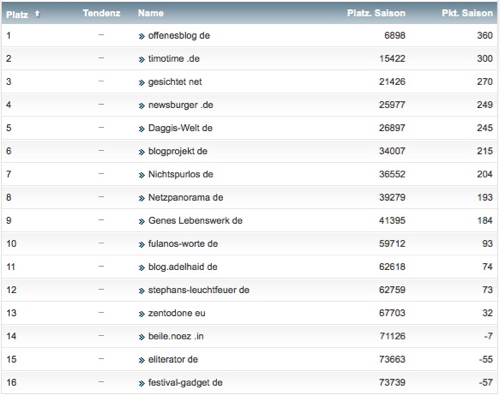This screenshot has width=500, height=396.
Task: Select season rank value 39279
Action: [x=392, y=197]
